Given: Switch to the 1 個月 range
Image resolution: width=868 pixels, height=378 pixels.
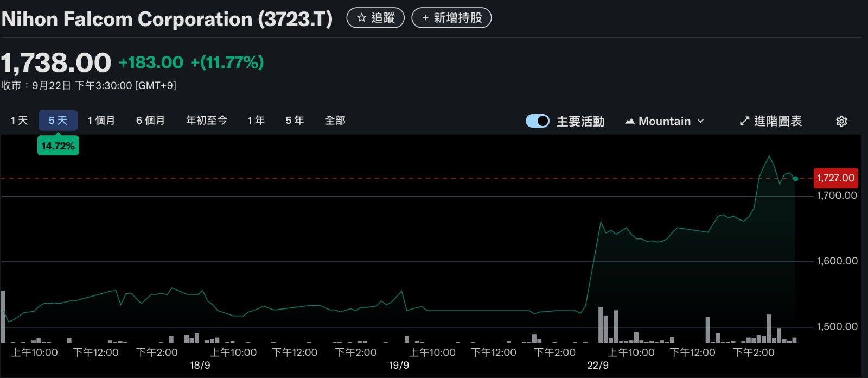Looking at the screenshot, I should (101, 121).
